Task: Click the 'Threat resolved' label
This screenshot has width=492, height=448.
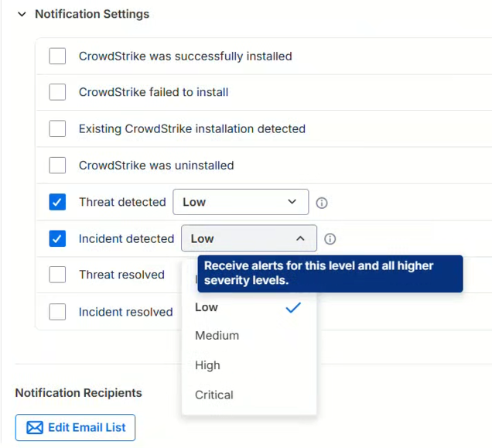Action: point(121,275)
